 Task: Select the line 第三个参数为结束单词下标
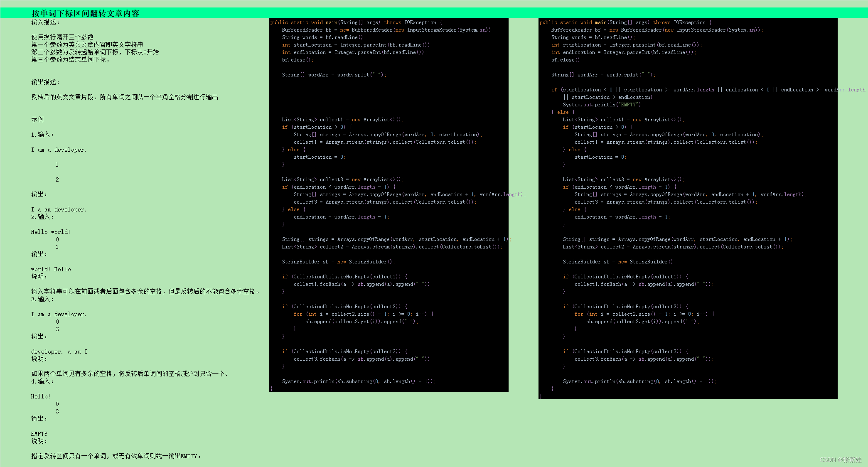(70, 60)
